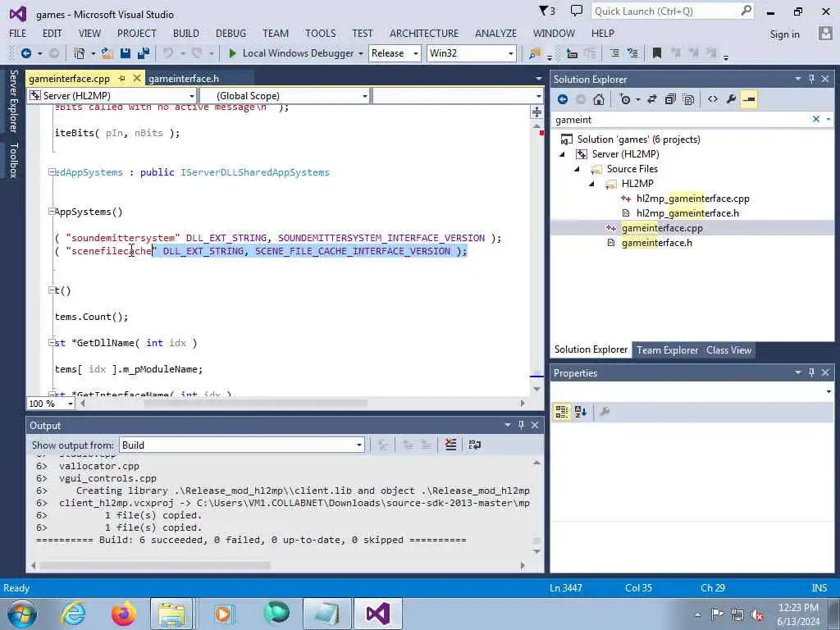The height and width of the screenshot is (630, 840).
Task: Open the FILE menu
Action: [18, 33]
